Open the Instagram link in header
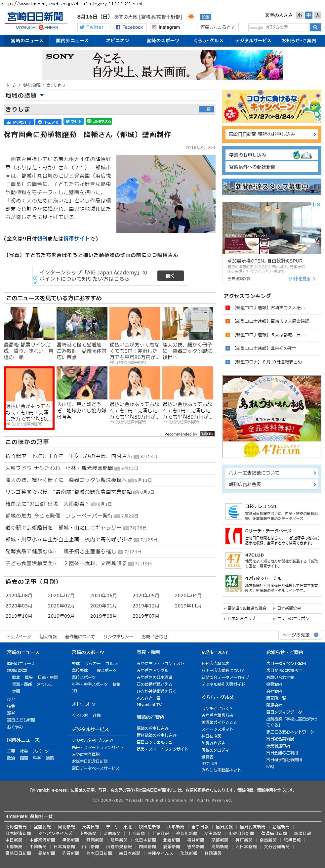325x868 pixels. (166, 27)
